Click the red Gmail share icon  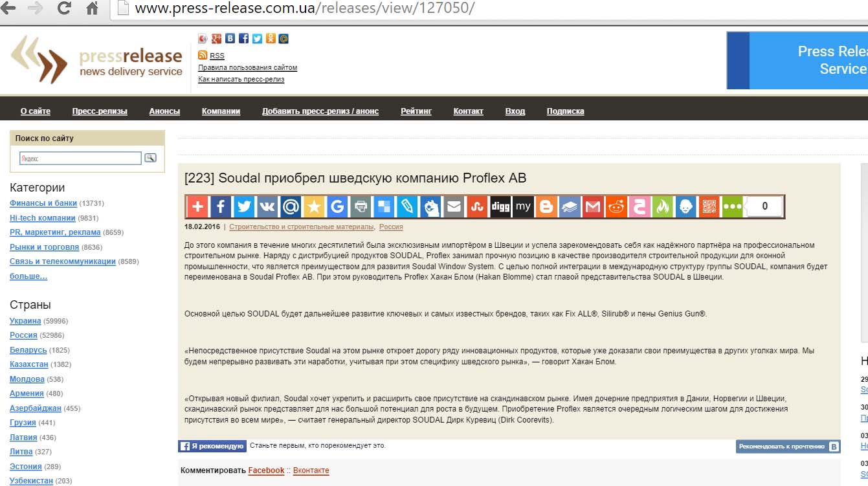coord(593,206)
